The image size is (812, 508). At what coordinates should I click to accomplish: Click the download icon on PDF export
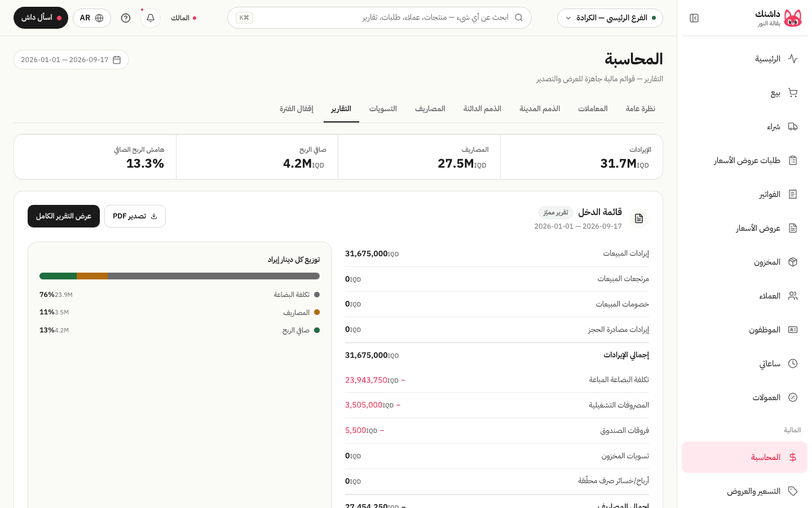[x=154, y=216]
